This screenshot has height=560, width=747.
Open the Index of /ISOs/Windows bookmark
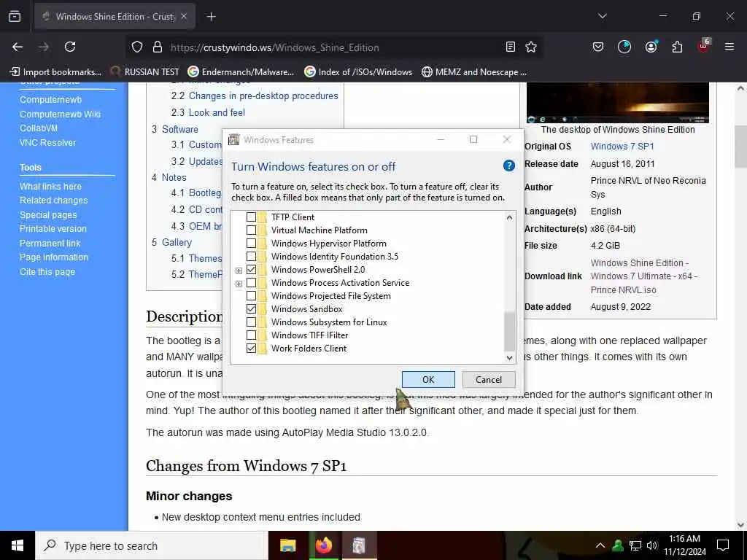358,72
